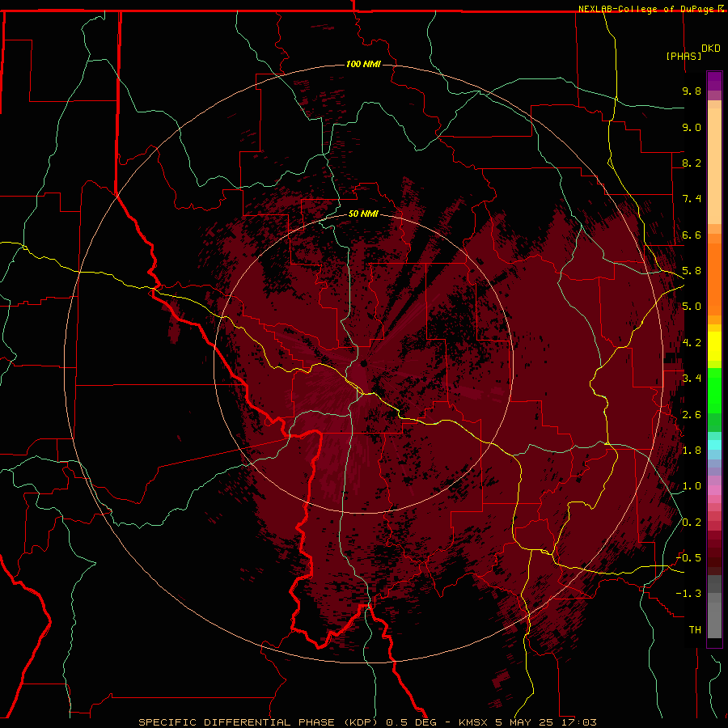Click the -1.3 scale value

point(689,594)
